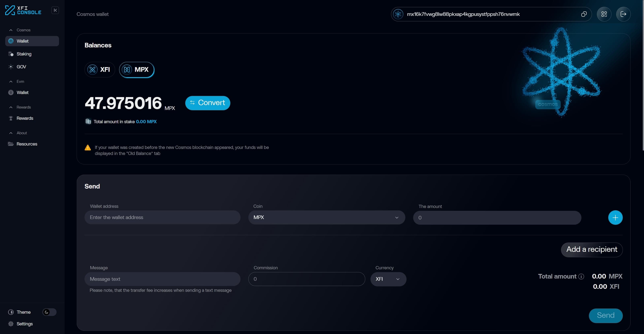This screenshot has height=334, width=644.
Task: Click the Staking coins icon in sidebar
Action: [x=11, y=54]
